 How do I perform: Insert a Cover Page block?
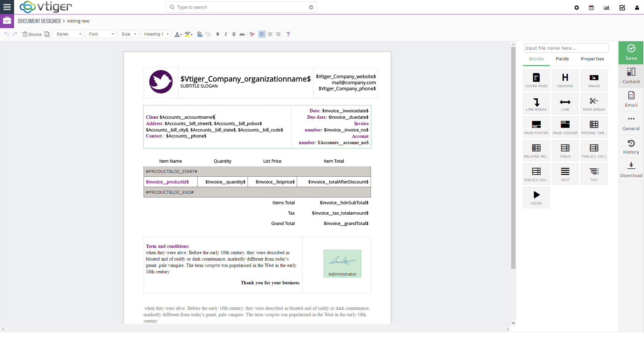click(x=536, y=80)
